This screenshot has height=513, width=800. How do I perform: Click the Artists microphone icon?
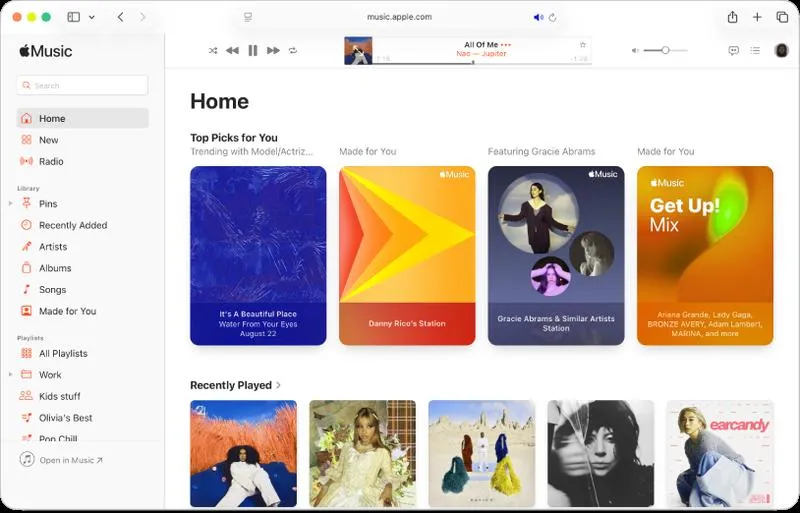tap(27, 247)
